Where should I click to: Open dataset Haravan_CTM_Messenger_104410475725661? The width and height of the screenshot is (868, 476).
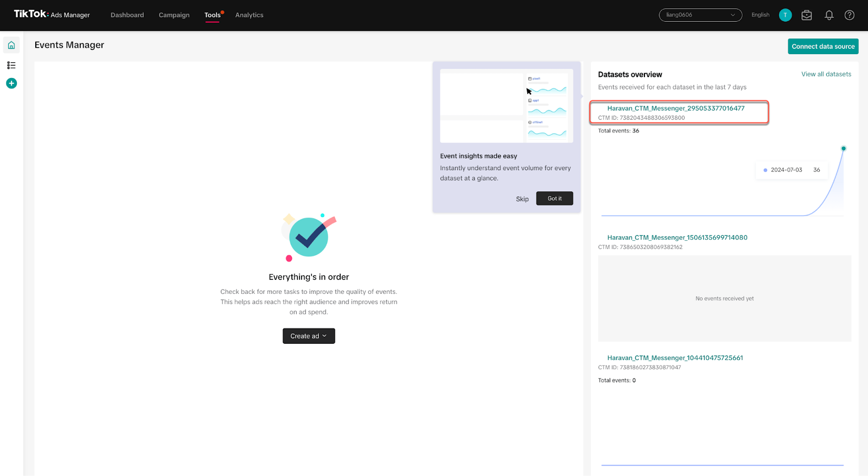tap(675, 358)
